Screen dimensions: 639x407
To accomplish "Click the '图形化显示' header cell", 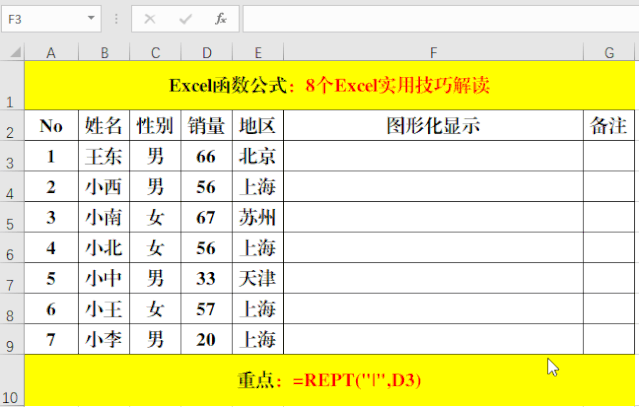I will 433,125.
